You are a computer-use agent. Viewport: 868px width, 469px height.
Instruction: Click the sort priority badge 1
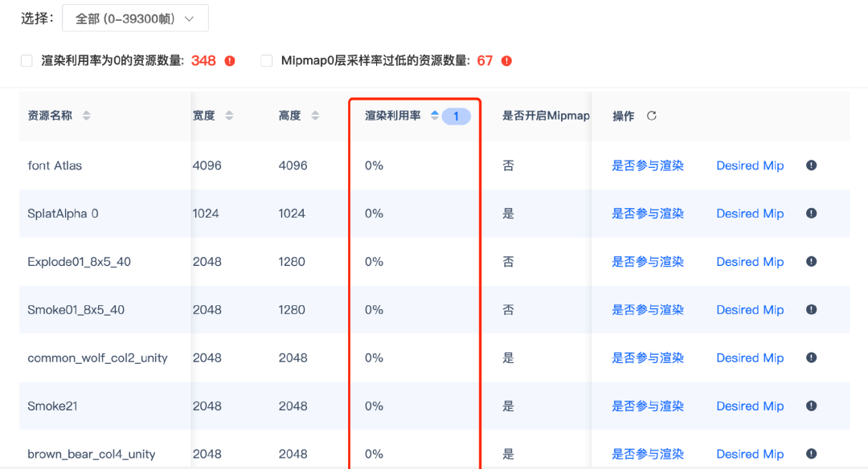coord(457,116)
